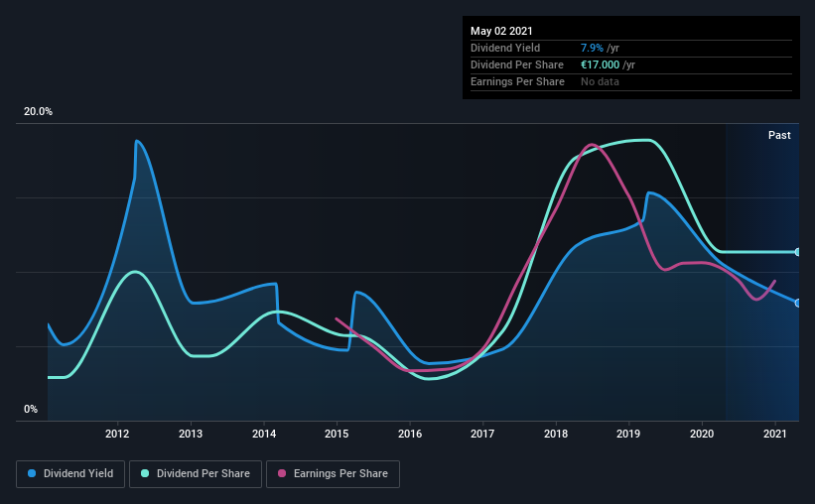Select the Dividend Yield endpoint marker
This screenshot has height=504, width=815.
coord(798,303)
